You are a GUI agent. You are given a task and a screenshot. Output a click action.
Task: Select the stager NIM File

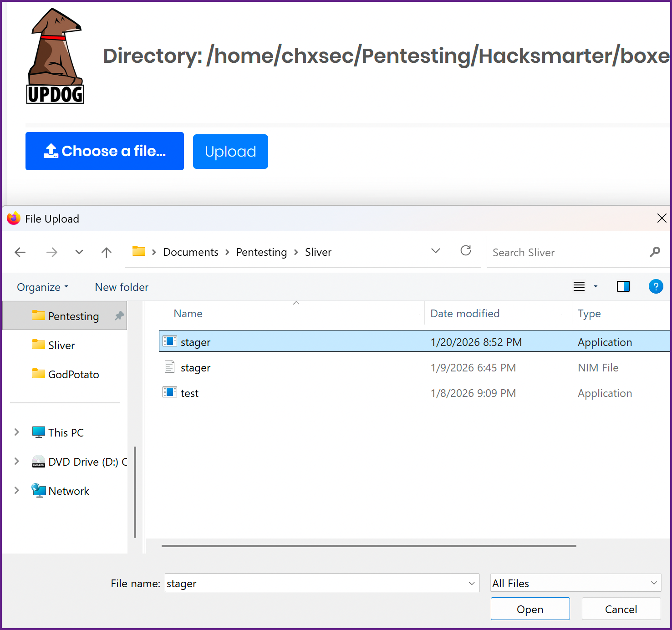tap(414, 367)
